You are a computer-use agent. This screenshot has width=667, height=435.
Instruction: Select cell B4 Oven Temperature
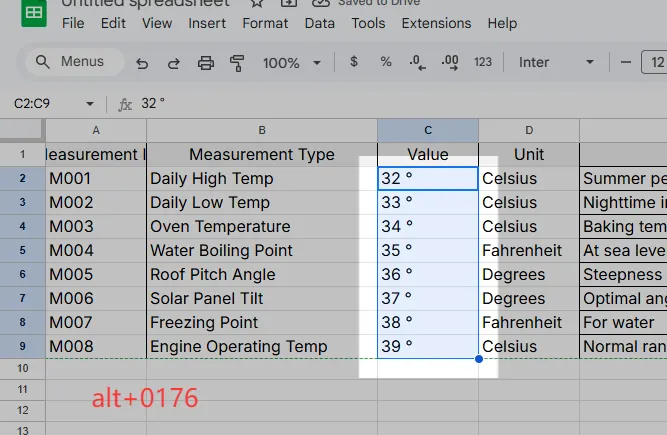(261, 227)
